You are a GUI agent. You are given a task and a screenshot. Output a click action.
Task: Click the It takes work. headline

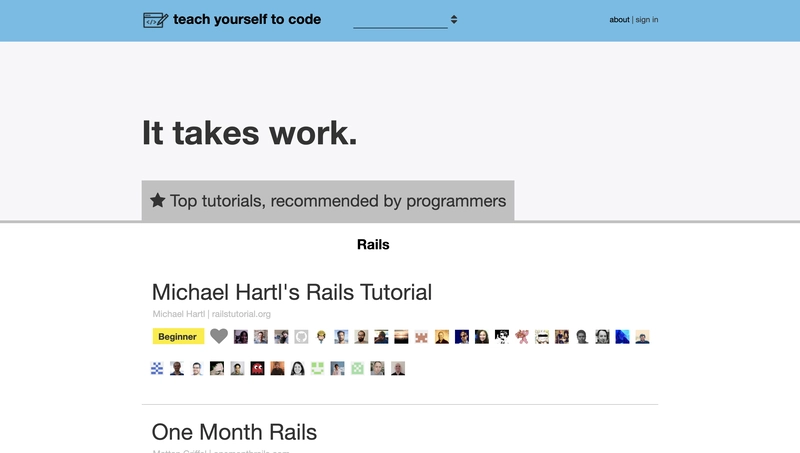249,133
